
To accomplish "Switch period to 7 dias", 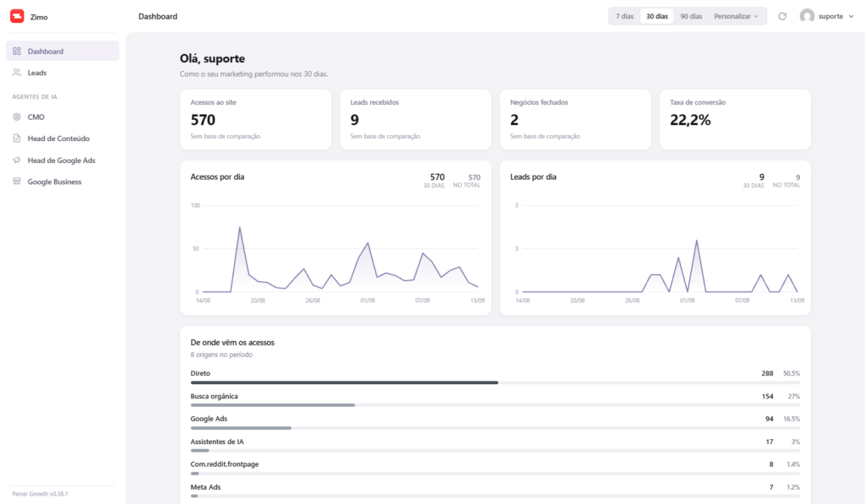I will (x=624, y=17).
